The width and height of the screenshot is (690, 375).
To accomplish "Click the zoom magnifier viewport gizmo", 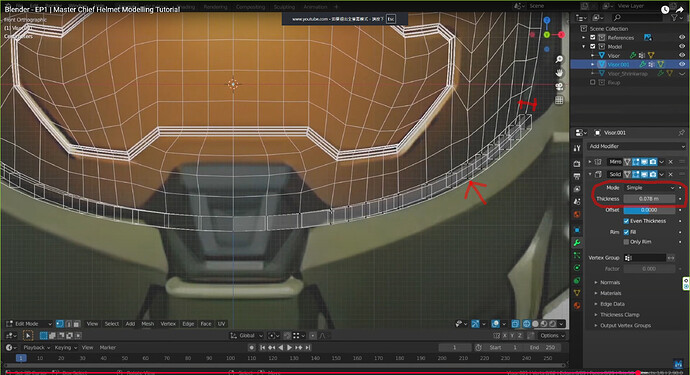I will (x=559, y=59).
